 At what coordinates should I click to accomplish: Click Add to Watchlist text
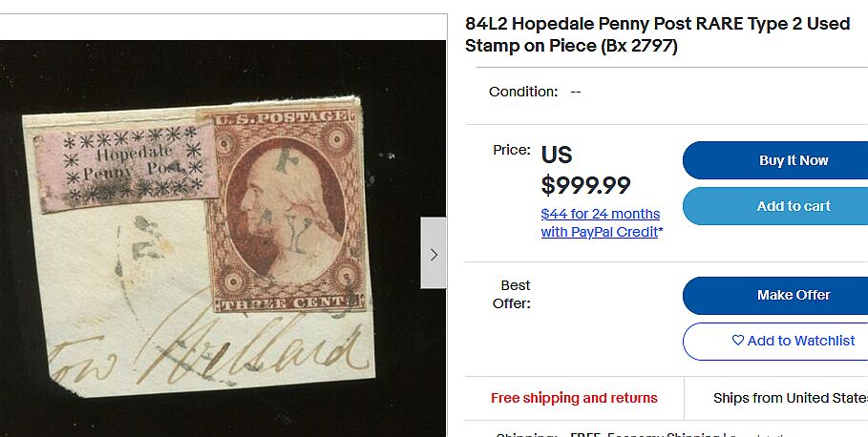[x=801, y=341]
